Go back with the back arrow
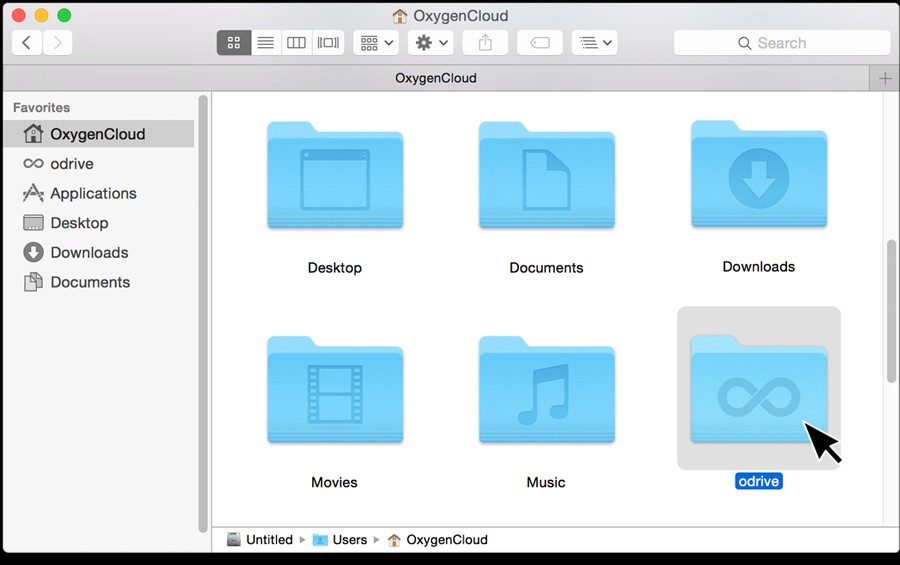 27,43
